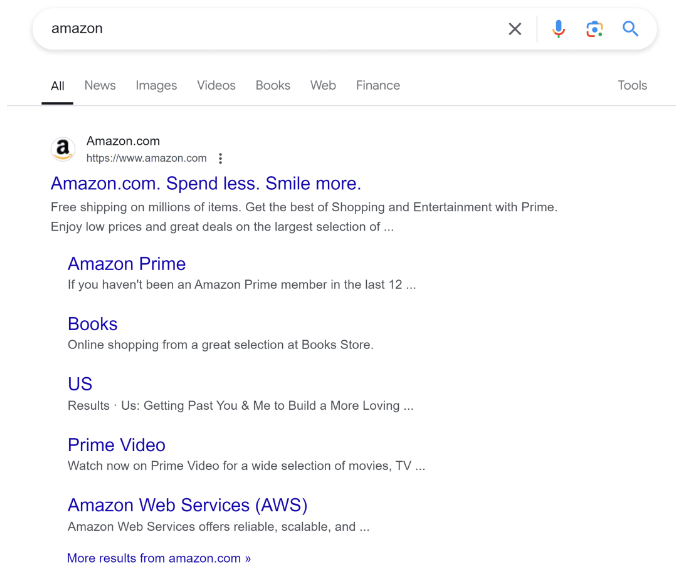Viewport: 676px width, 581px height.
Task: Open Amazon Web Services (AWS) link
Action: coord(188,505)
